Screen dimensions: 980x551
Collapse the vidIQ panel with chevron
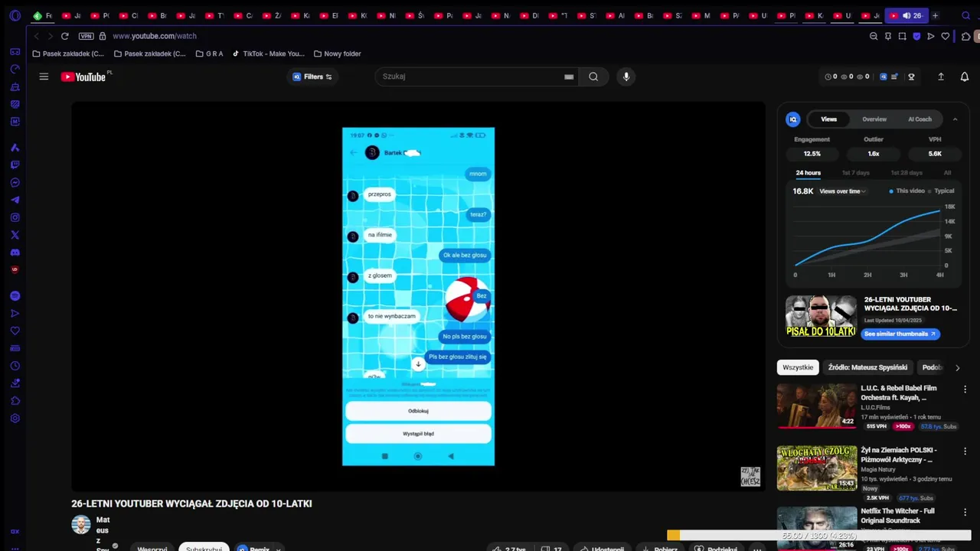(955, 119)
